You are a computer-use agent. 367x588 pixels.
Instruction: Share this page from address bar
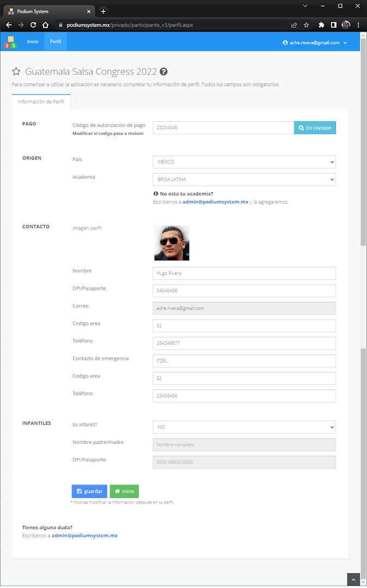click(x=294, y=25)
